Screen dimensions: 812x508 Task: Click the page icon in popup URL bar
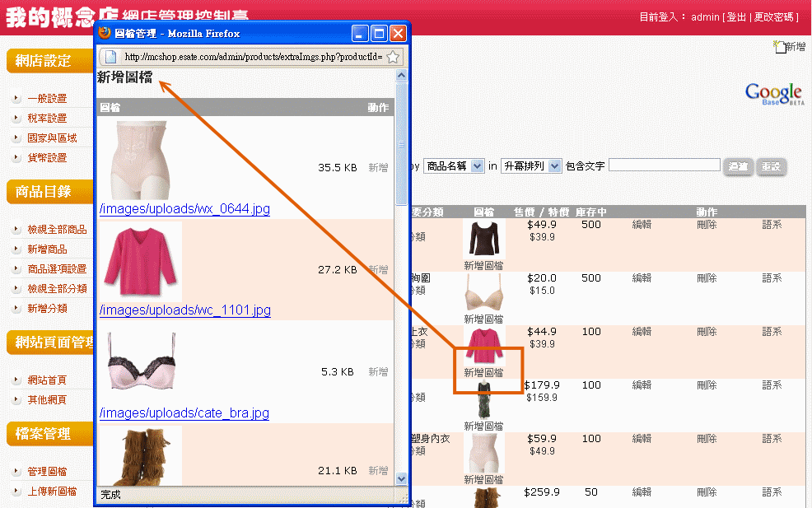[x=111, y=57]
